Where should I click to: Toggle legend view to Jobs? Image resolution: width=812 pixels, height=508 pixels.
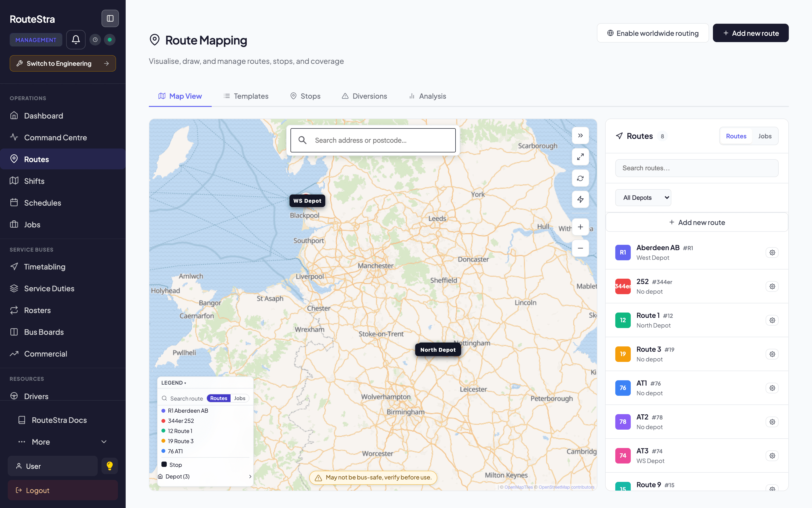(239, 398)
